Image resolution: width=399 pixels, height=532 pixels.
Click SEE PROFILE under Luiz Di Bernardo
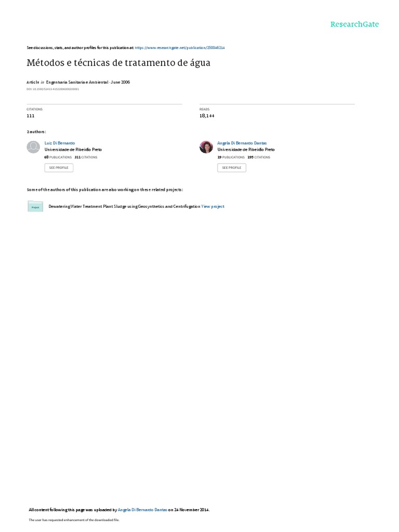point(59,168)
